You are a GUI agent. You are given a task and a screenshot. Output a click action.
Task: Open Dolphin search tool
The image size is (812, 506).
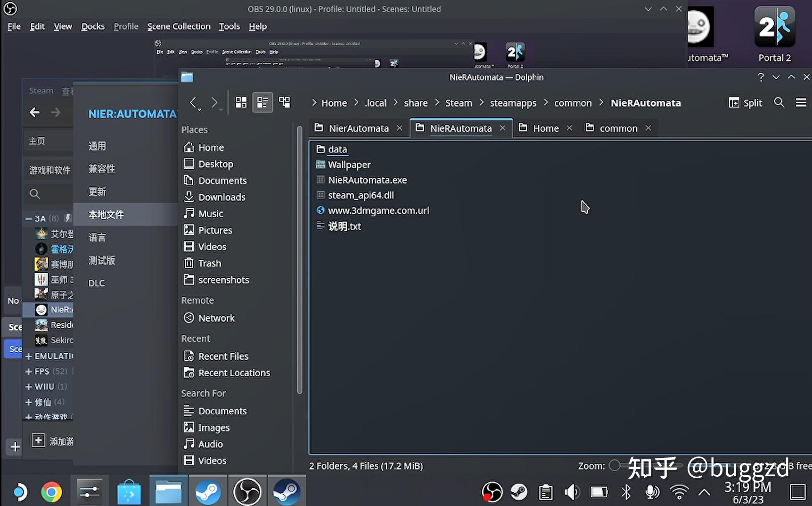779,102
